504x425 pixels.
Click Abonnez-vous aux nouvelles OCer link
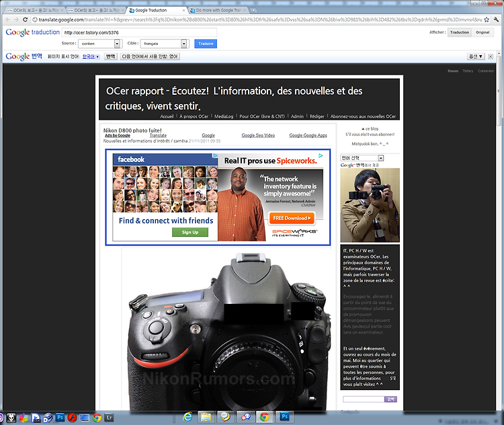pos(363,116)
